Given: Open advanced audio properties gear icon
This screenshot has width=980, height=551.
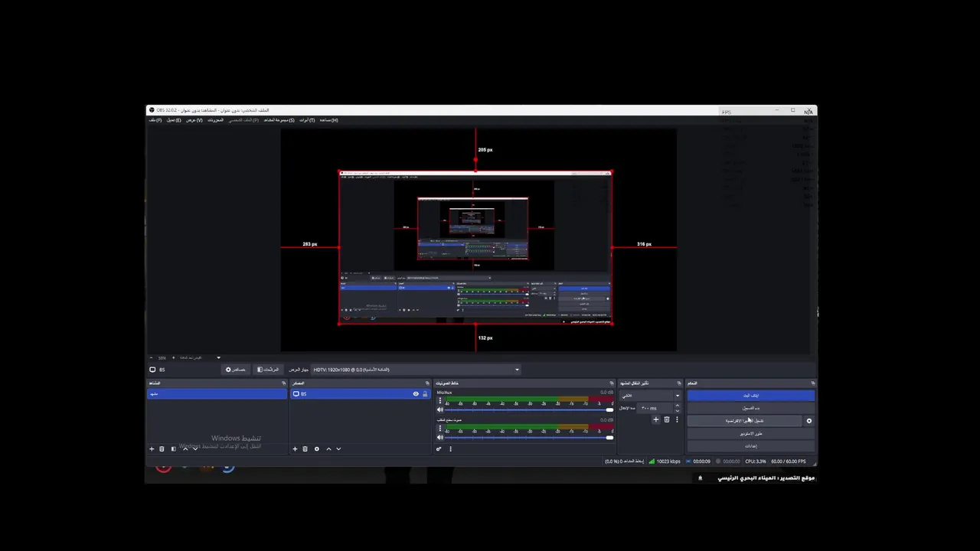Looking at the screenshot, I should coord(439,449).
